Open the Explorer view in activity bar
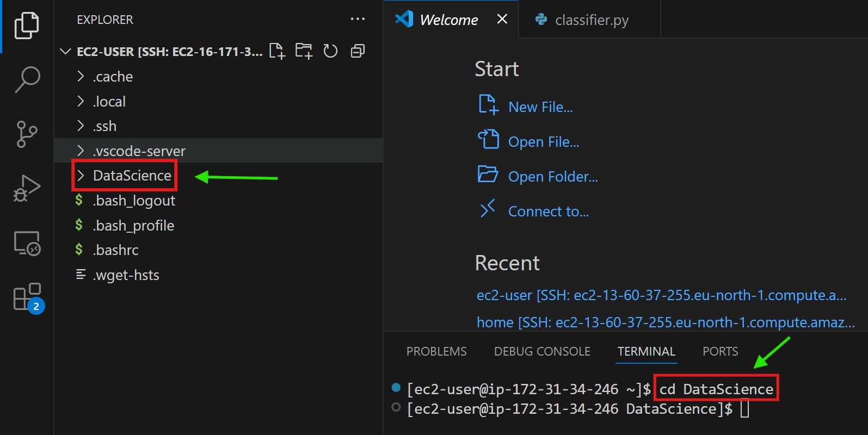The image size is (868, 435). click(x=27, y=26)
